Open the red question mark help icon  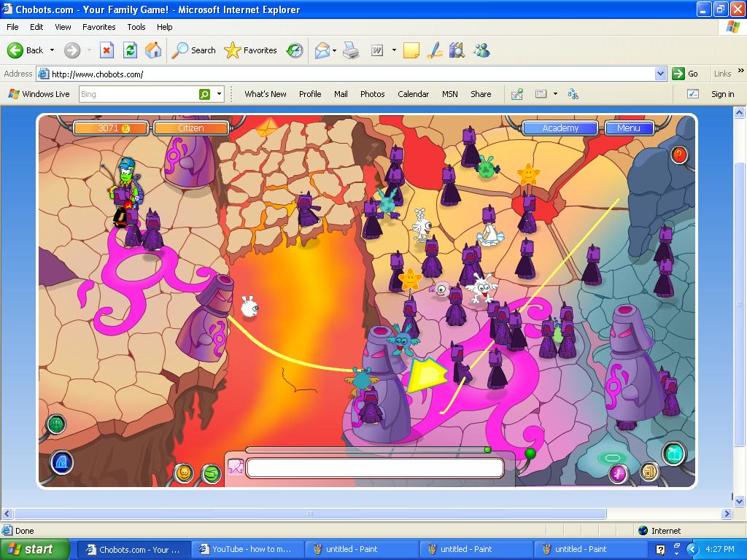tap(679, 155)
